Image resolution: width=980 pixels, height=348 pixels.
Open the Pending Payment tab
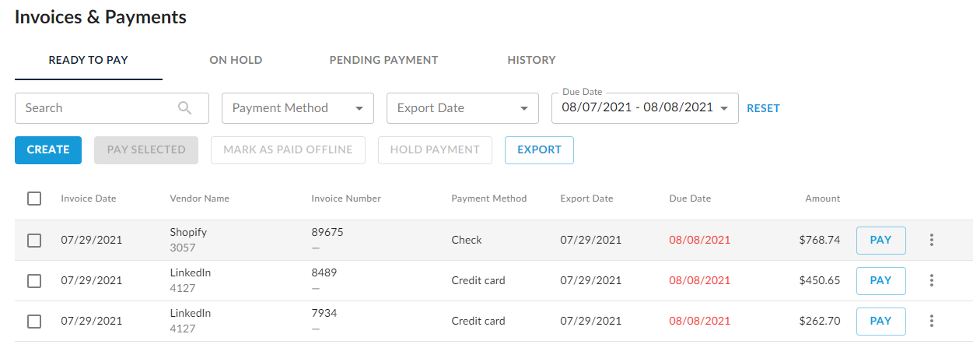pyautogui.click(x=383, y=60)
